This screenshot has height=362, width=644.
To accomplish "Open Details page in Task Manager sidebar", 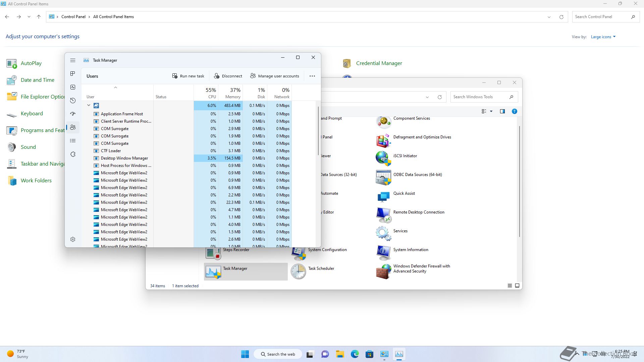I will click(73, 141).
